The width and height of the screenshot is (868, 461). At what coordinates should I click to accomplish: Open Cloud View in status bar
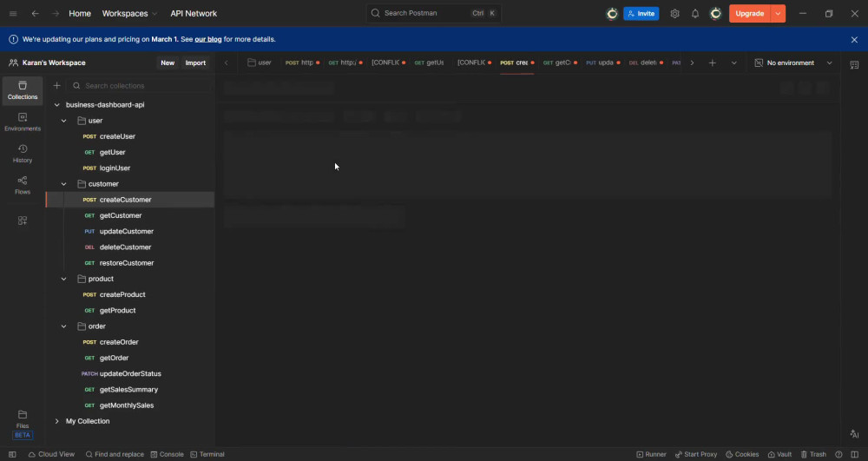51,454
